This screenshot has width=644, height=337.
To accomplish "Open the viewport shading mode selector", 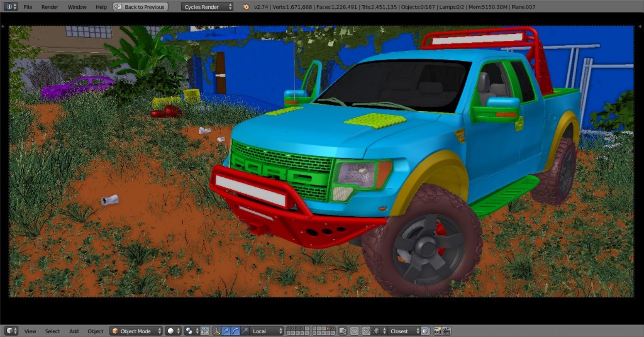I will point(174,331).
